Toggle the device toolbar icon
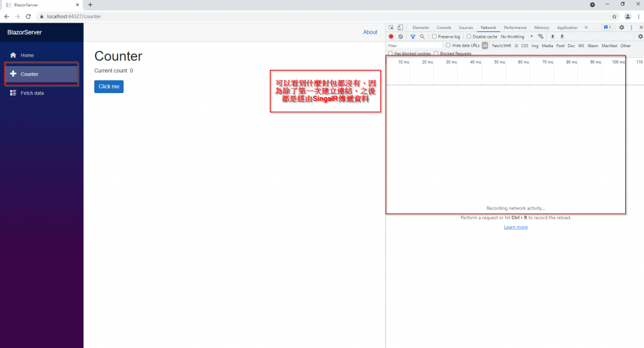This screenshot has width=644, height=348. [x=400, y=28]
